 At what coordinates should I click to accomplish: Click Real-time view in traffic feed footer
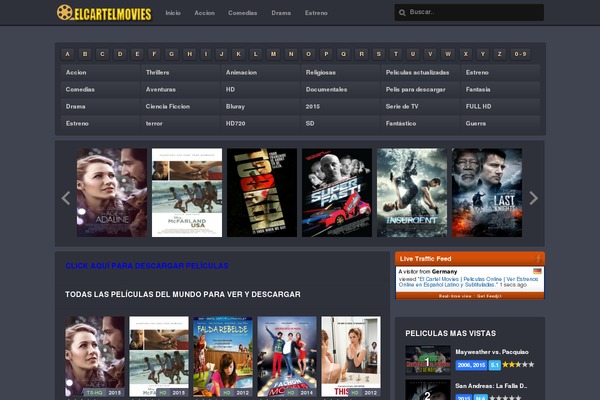point(455,296)
